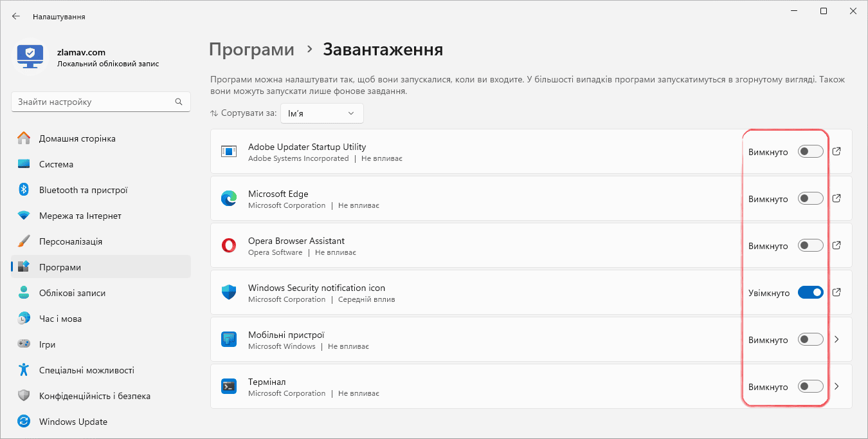Expand the Мобільні пристрої row chevron

point(836,339)
